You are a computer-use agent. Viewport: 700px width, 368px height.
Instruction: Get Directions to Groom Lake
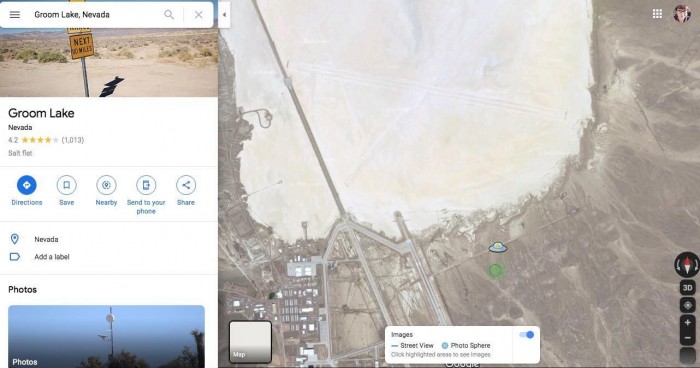(x=27, y=191)
